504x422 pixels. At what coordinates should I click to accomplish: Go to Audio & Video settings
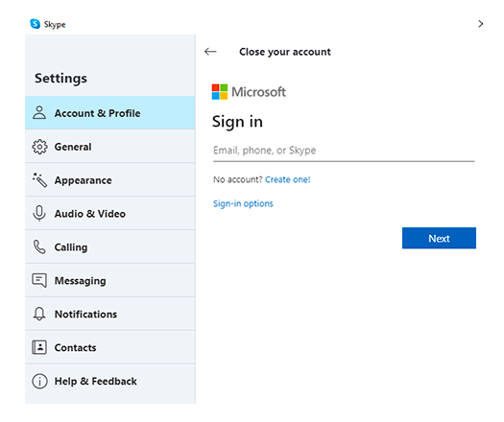point(110,214)
